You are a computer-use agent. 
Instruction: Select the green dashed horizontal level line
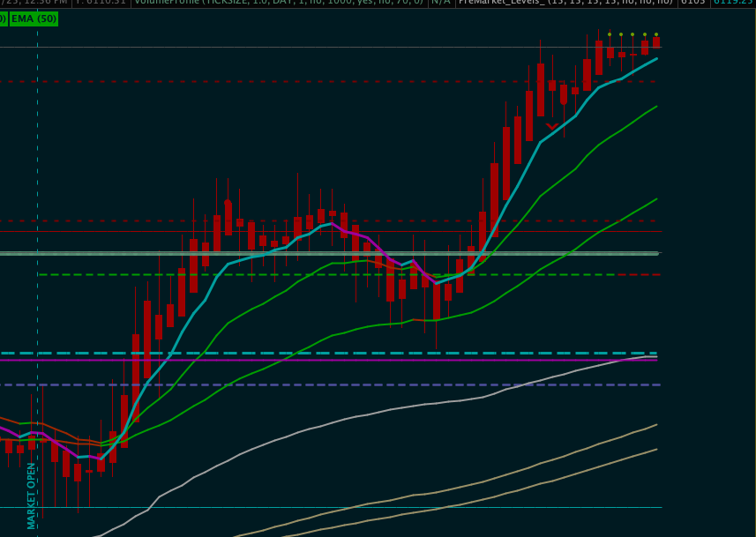click(265, 274)
